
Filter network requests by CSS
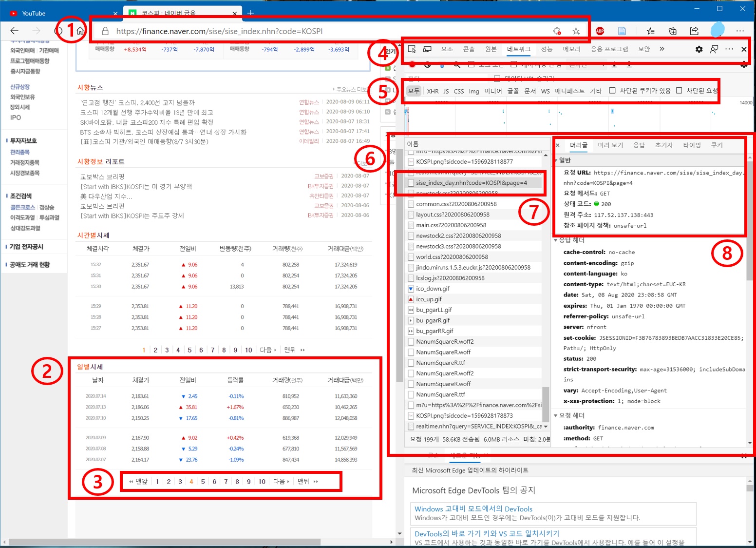(x=459, y=91)
